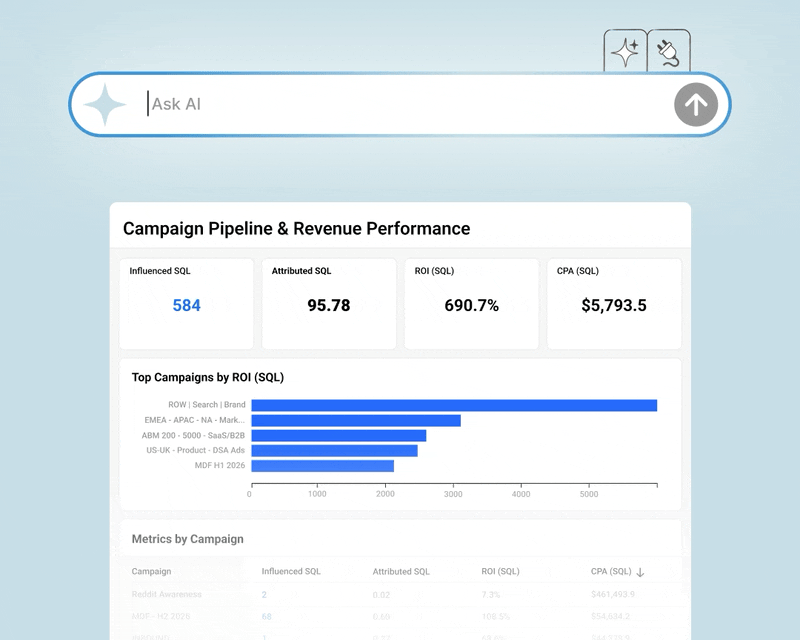Click the Attributed SQL 95.78 card

click(329, 304)
